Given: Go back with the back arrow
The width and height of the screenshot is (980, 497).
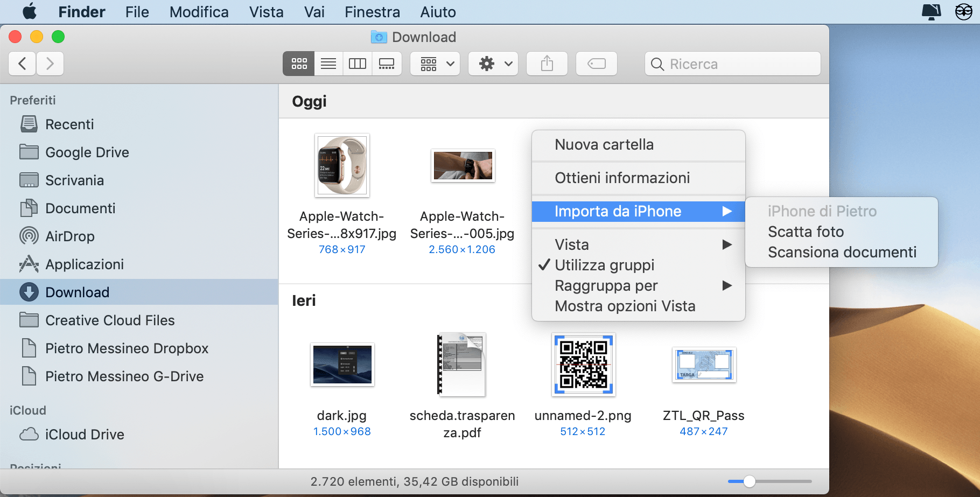Looking at the screenshot, I should point(23,64).
